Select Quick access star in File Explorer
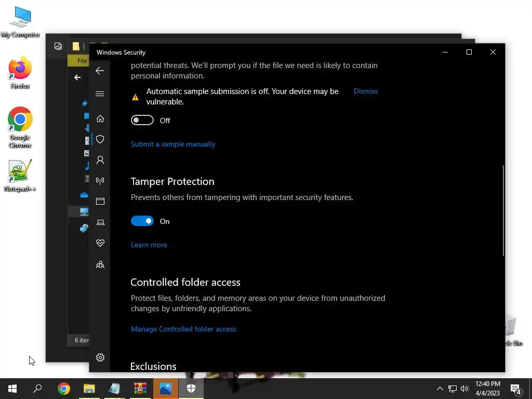Viewport: 532px width, 399px height. [x=85, y=103]
